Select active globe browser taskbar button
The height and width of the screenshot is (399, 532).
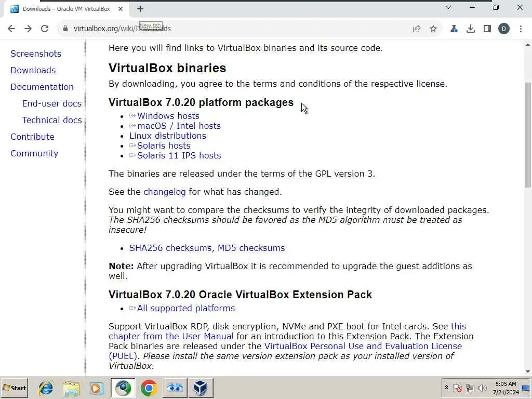click(x=123, y=388)
